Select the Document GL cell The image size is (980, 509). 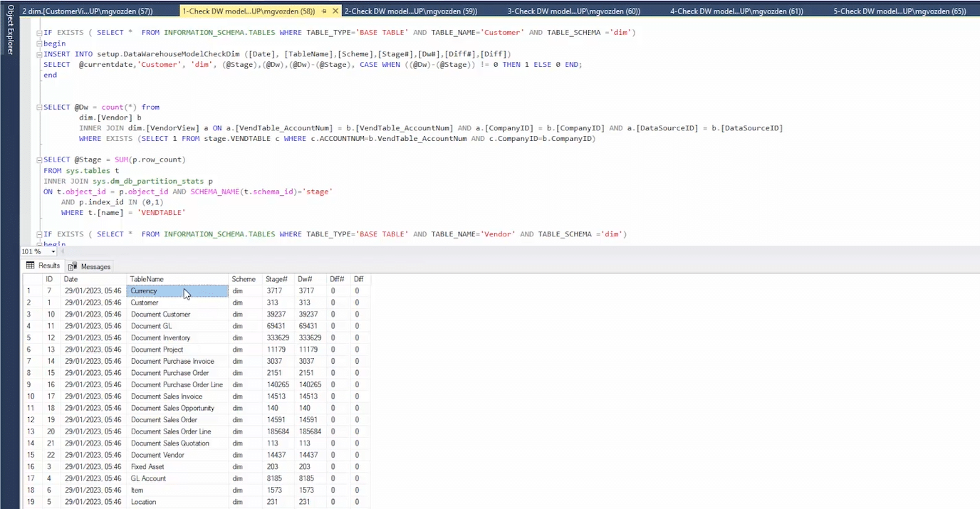pyautogui.click(x=178, y=326)
